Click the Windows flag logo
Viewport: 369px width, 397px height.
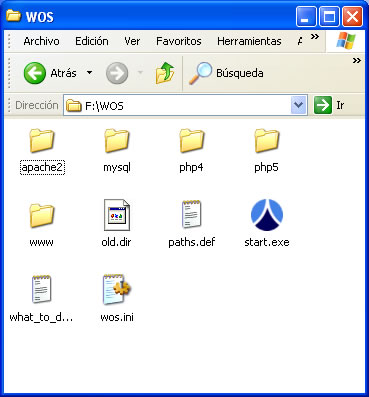(346, 41)
